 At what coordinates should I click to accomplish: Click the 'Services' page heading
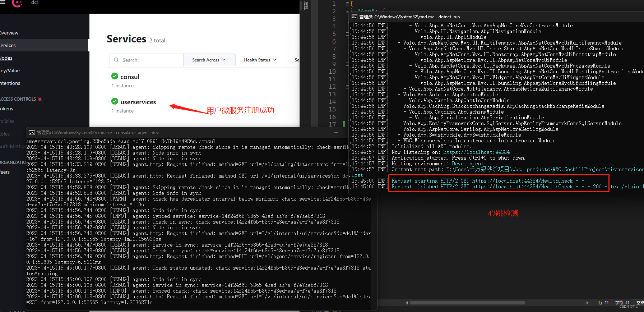point(126,39)
